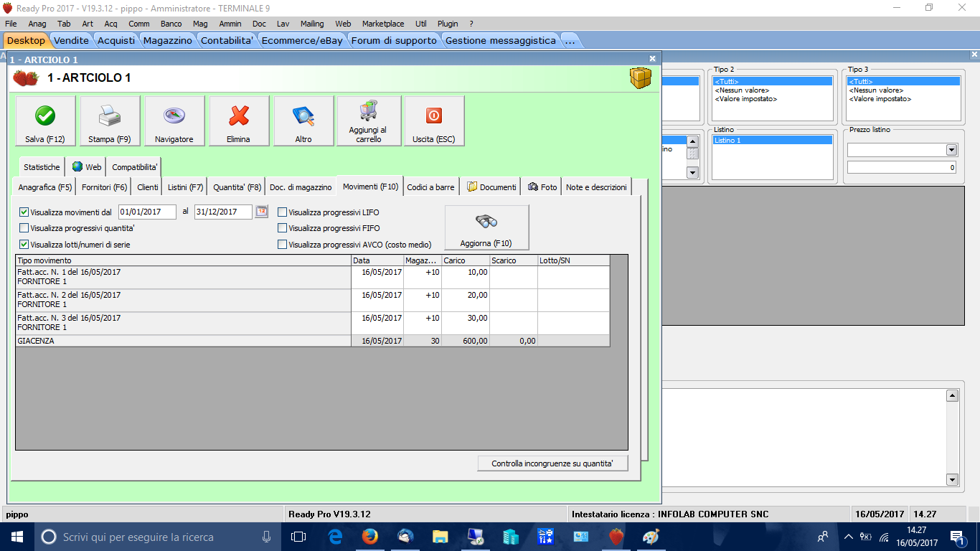The height and width of the screenshot is (551, 980).
Task: Click Windows search box
Action: 156,537
